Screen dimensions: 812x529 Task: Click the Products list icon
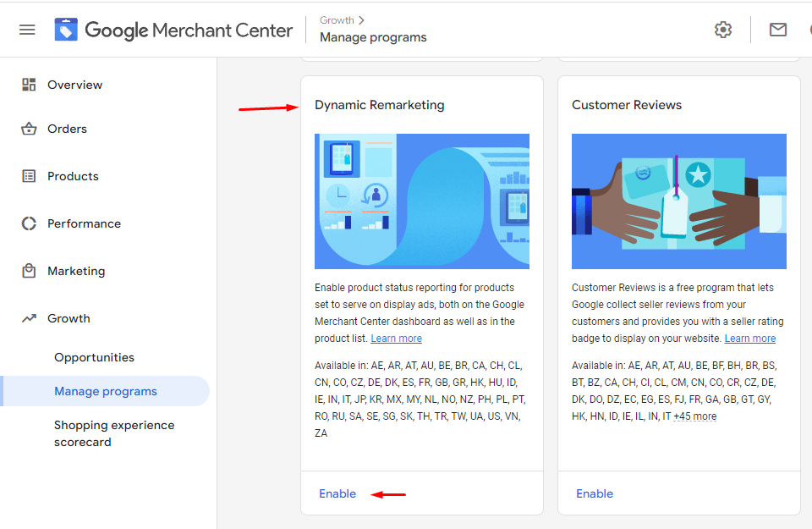29,176
